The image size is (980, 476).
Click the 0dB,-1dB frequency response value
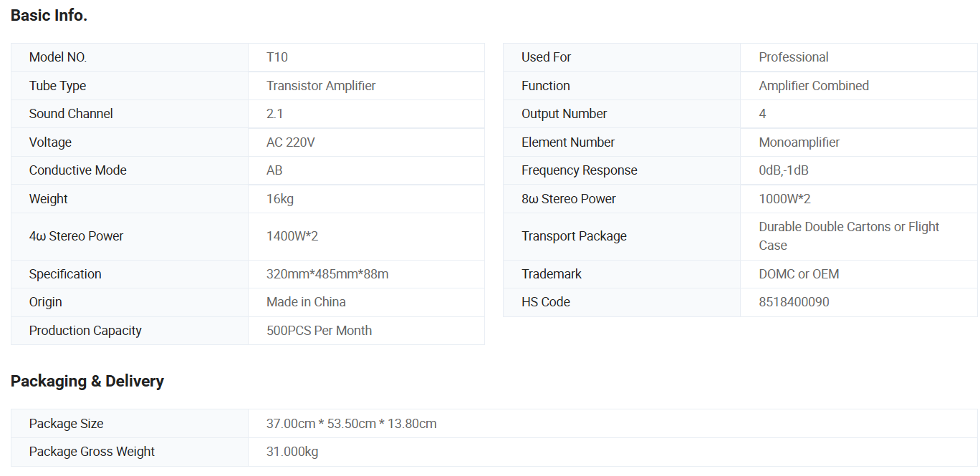[784, 170]
